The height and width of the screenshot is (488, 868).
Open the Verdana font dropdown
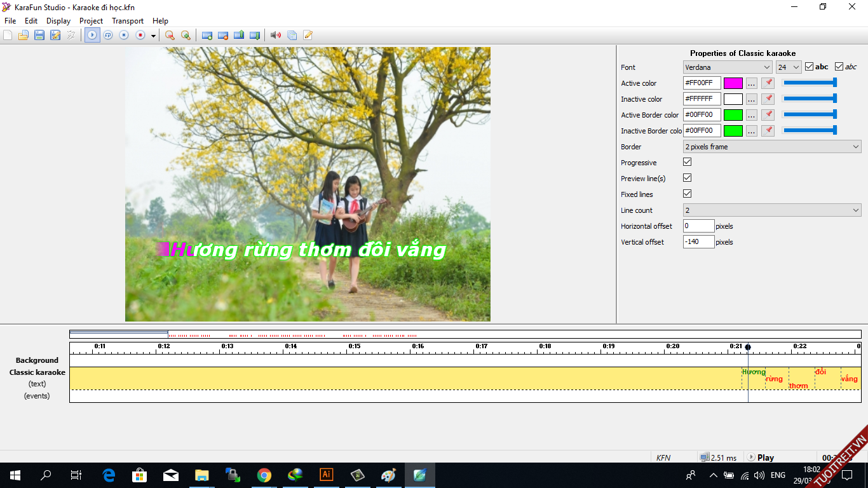click(x=728, y=67)
